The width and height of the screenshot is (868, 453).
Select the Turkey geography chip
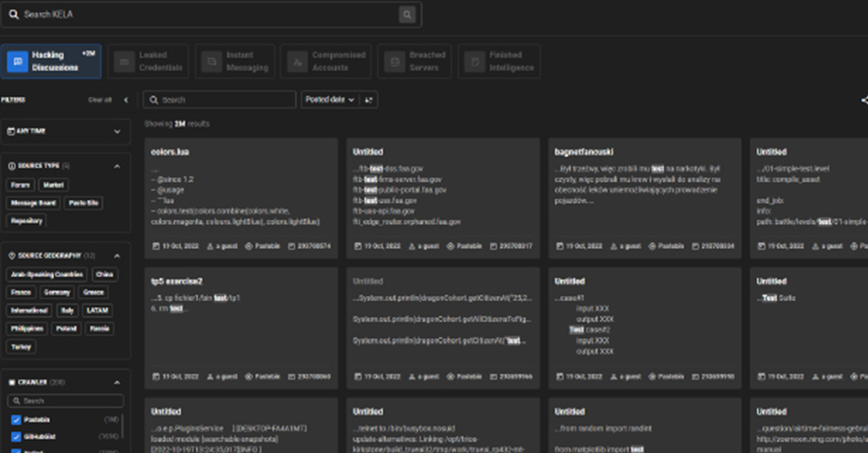(21, 347)
